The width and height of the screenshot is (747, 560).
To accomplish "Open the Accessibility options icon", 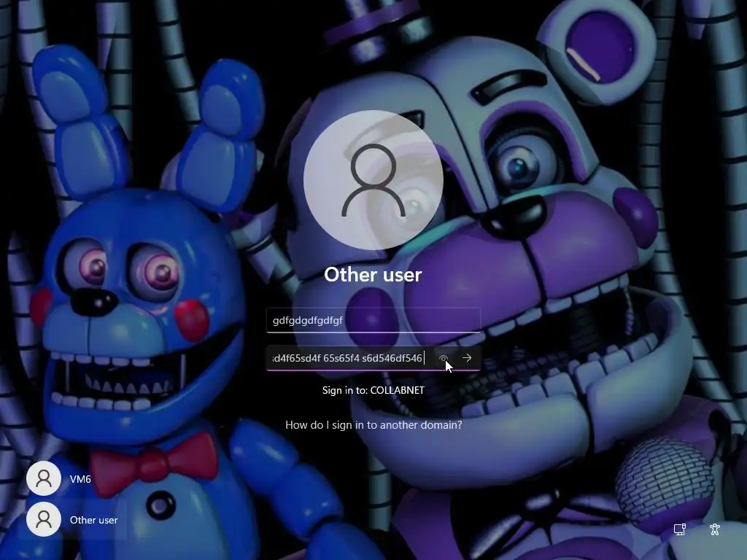I will pyautogui.click(x=715, y=529).
